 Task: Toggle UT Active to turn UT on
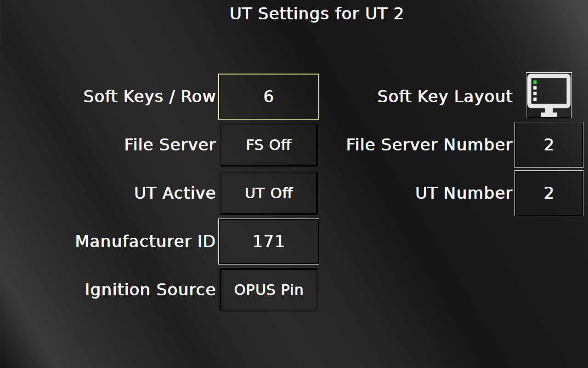(268, 193)
